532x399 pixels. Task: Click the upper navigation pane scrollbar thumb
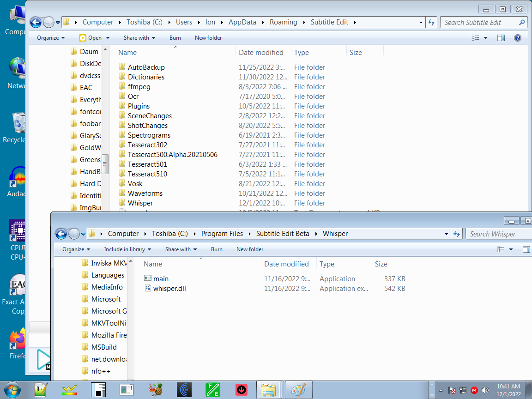click(105, 164)
